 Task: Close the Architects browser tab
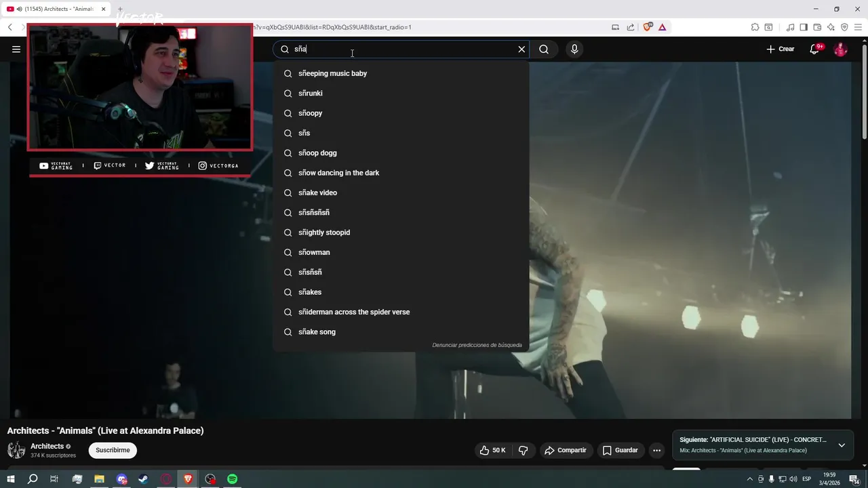coord(104,9)
